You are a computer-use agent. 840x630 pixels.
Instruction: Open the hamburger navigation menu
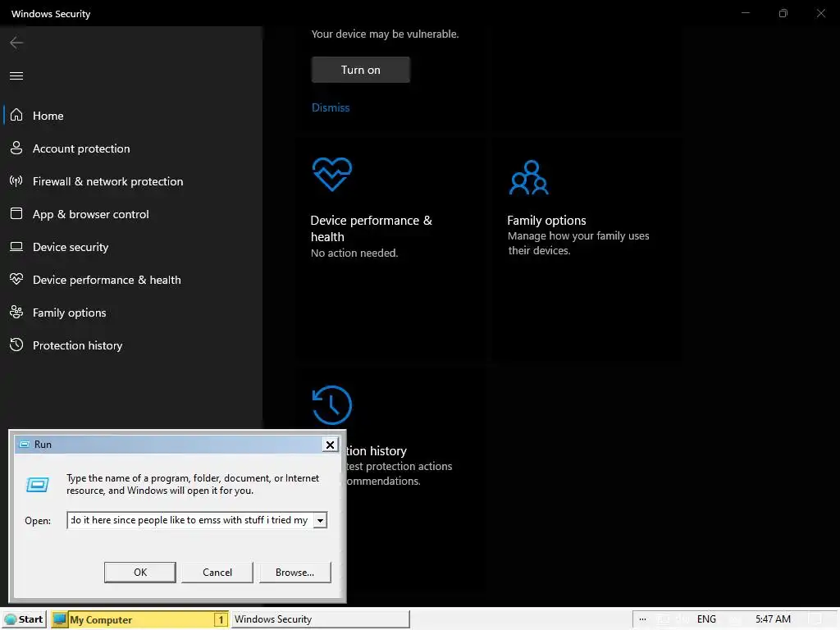tap(16, 75)
